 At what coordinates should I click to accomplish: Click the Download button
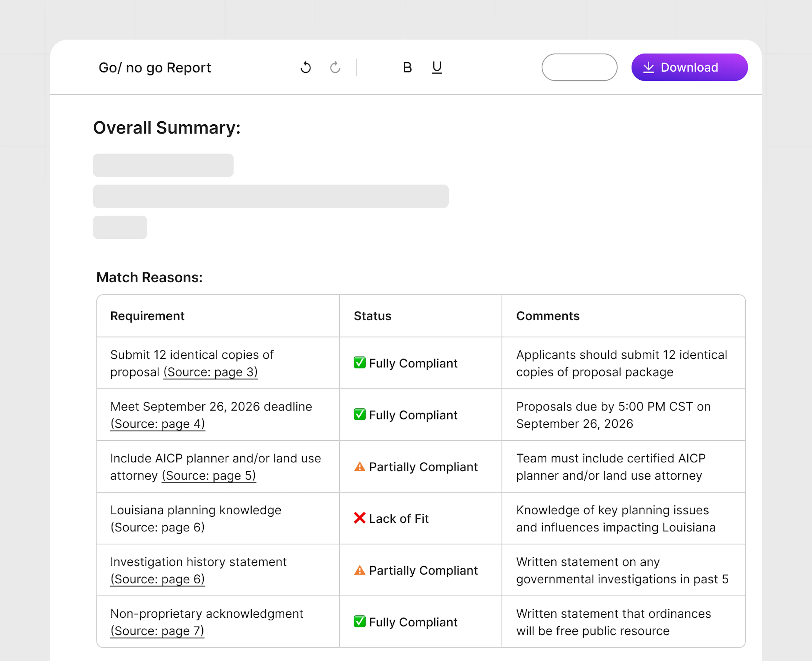click(x=689, y=67)
